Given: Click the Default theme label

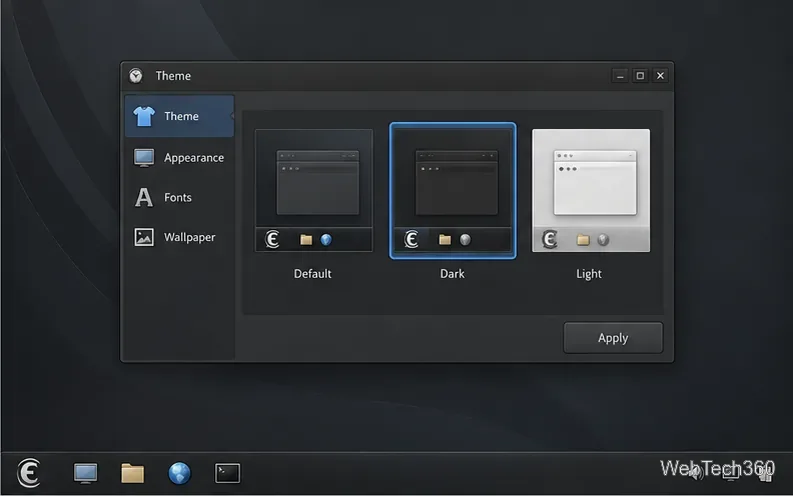Looking at the screenshot, I should (313, 274).
